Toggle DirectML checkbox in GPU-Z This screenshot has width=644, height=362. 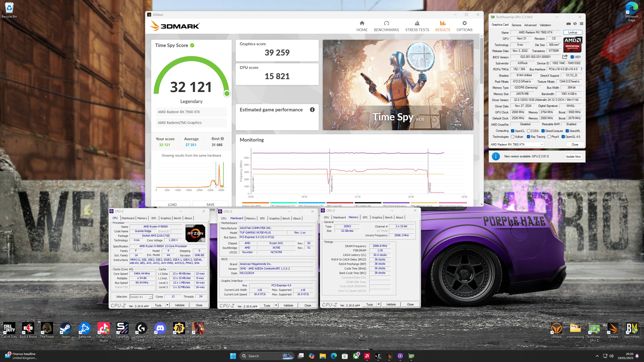pyautogui.click(x=567, y=131)
